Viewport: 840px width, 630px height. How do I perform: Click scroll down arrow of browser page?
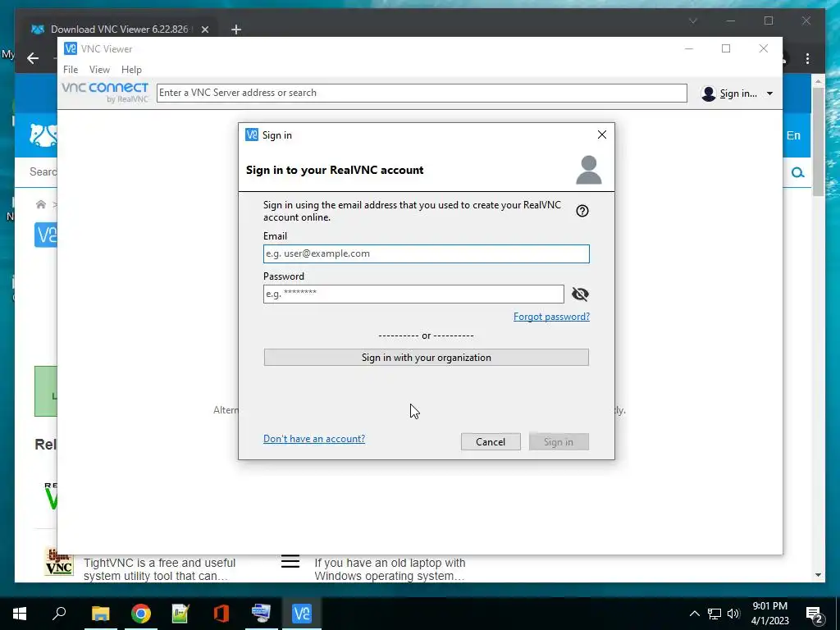pos(818,575)
